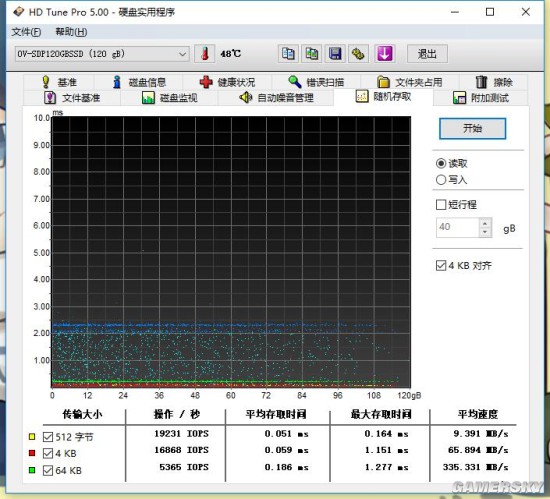Image resolution: width=550 pixels, height=499 pixels.
Task: Open the 健康状况 health tab
Action: tap(227, 82)
